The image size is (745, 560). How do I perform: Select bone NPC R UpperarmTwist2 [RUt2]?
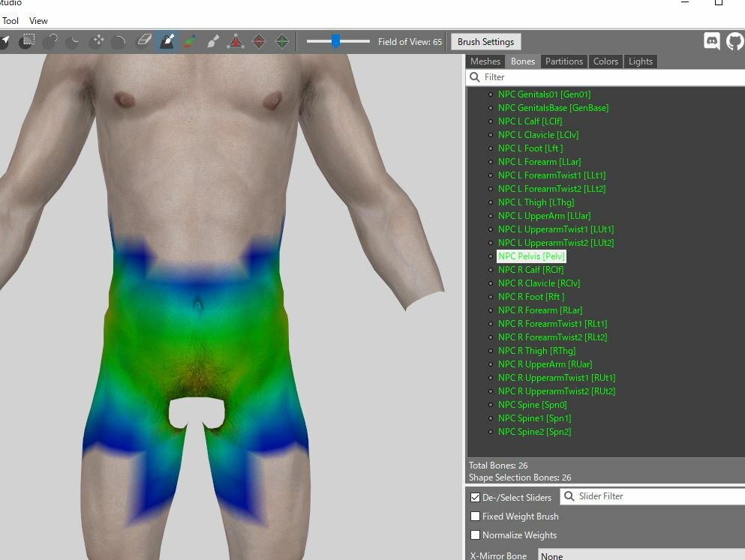click(557, 391)
